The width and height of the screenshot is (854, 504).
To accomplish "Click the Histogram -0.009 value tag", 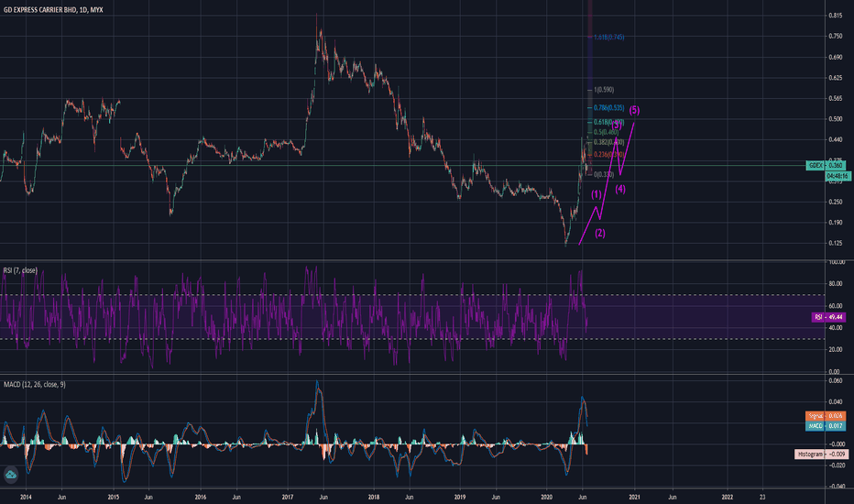I will click(821, 454).
